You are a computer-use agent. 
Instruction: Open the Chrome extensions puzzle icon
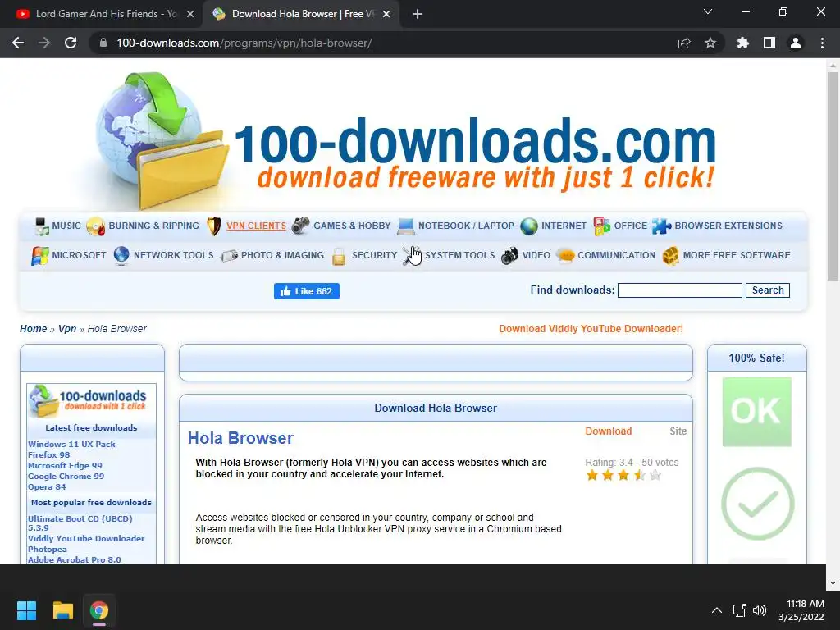[743, 43]
